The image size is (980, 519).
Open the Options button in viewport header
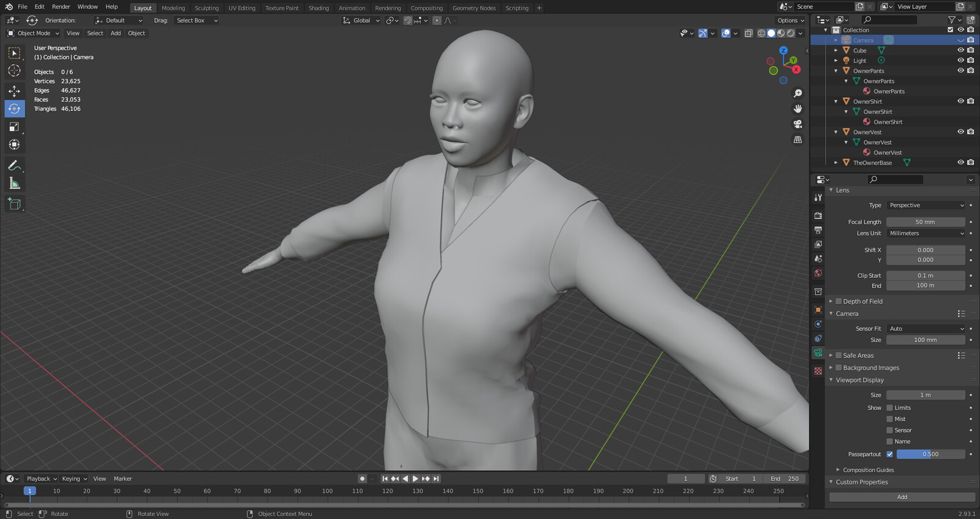(x=790, y=20)
